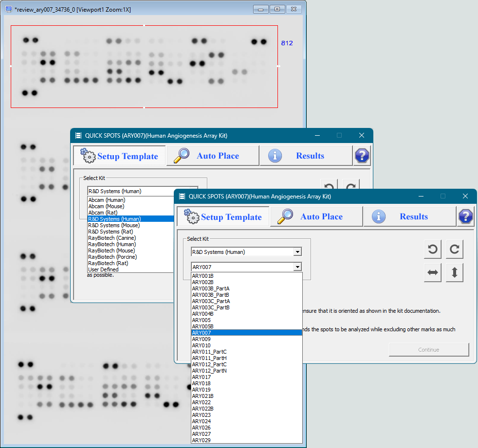Viewport: 478px width, 448px height.
Task: Open Results tab in front window
Action: [410, 216]
